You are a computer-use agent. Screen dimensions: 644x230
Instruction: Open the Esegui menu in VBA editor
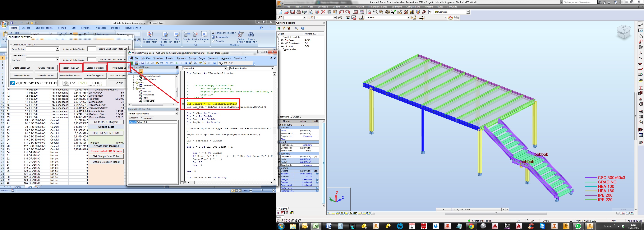click(202, 58)
